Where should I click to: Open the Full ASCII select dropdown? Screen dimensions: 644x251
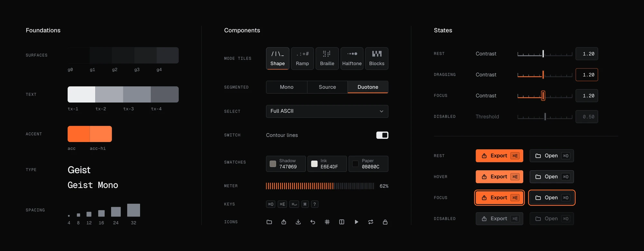327,111
